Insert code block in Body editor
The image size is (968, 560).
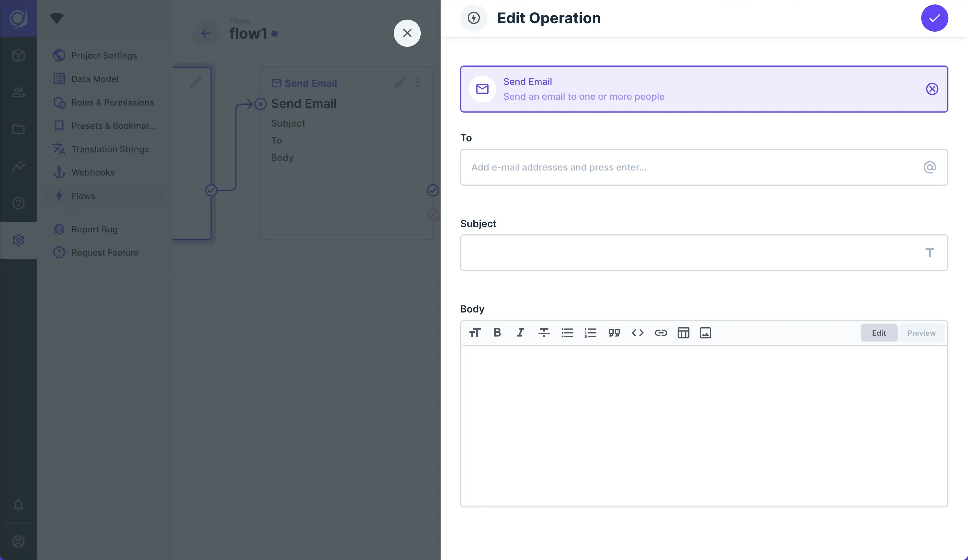tap(637, 333)
